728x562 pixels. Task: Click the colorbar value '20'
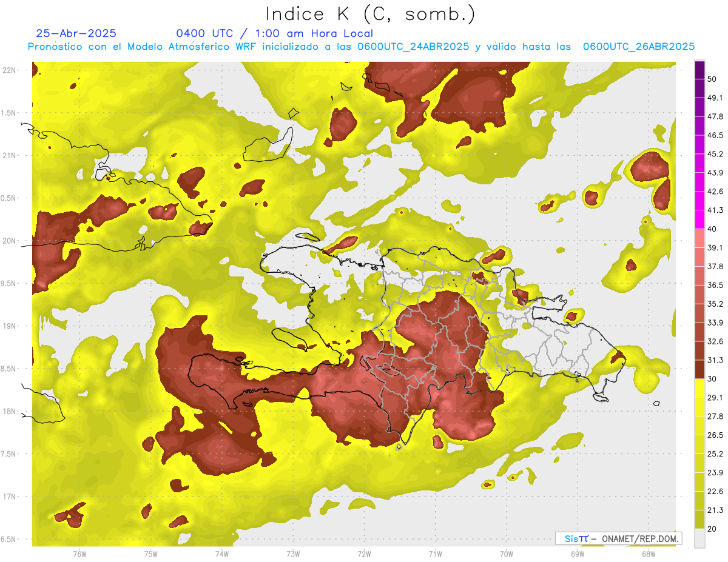click(712, 529)
